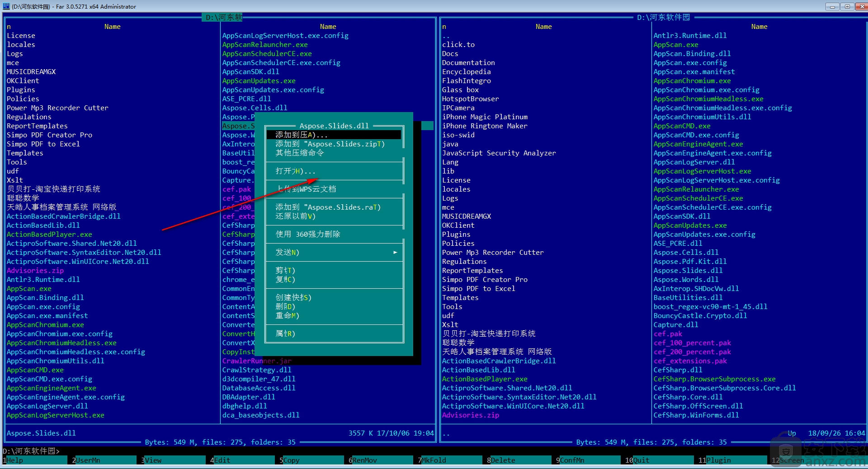Select 上传到WPS云文档 menu item
Screen dimensions: 868x469
[334, 189]
